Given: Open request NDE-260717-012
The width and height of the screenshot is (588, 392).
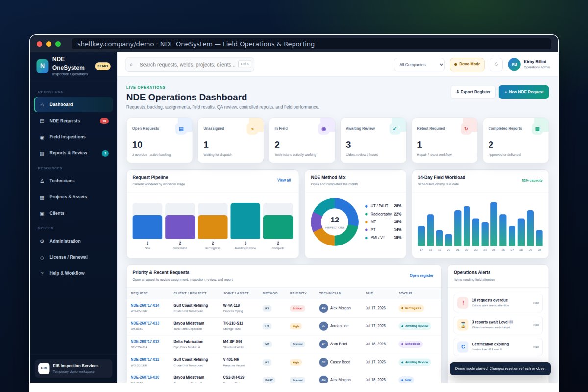Looking at the screenshot, I should (145, 342).
